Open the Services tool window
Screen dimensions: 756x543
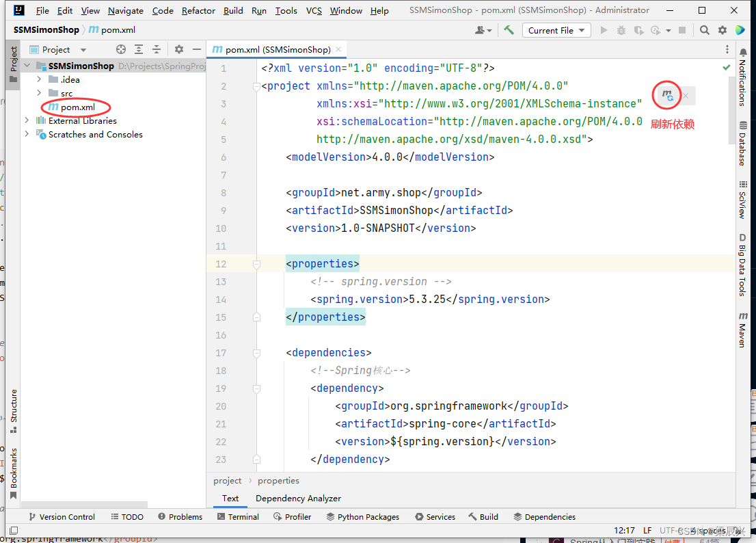coord(435,516)
